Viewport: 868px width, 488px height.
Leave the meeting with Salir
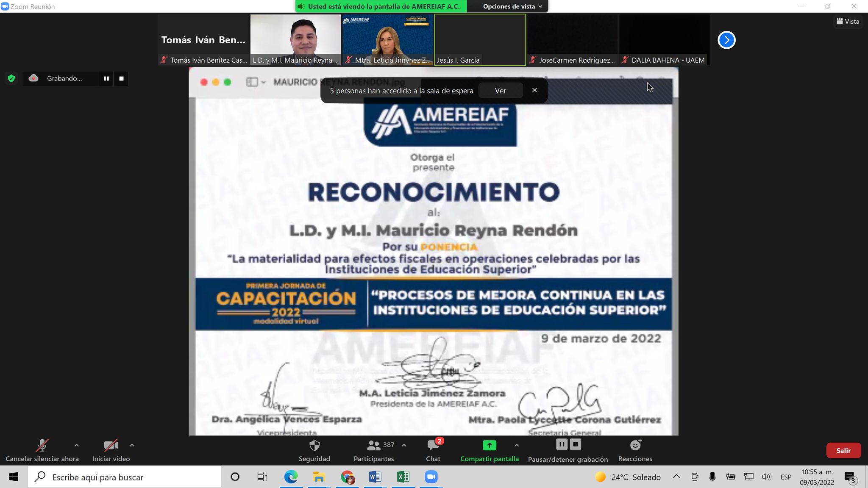tap(843, 450)
